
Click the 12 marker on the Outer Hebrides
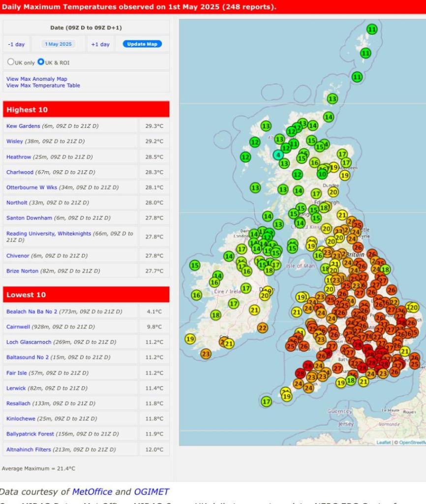245,157
